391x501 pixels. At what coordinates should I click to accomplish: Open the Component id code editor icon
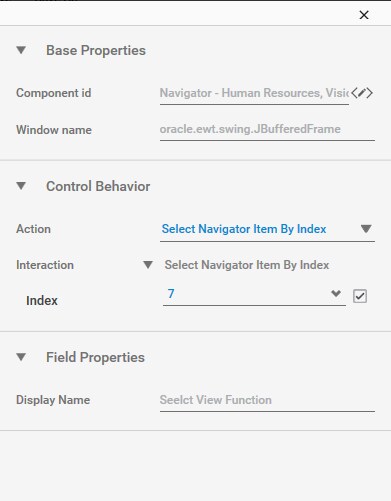362,93
